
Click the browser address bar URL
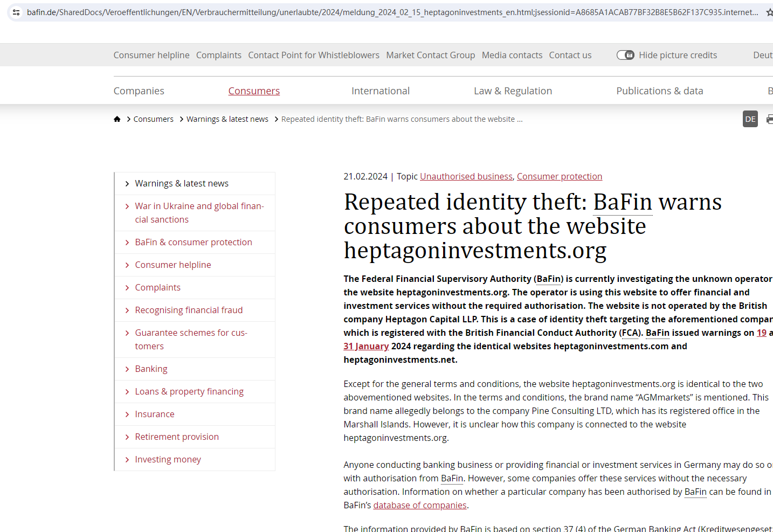click(x=377, y=12)
